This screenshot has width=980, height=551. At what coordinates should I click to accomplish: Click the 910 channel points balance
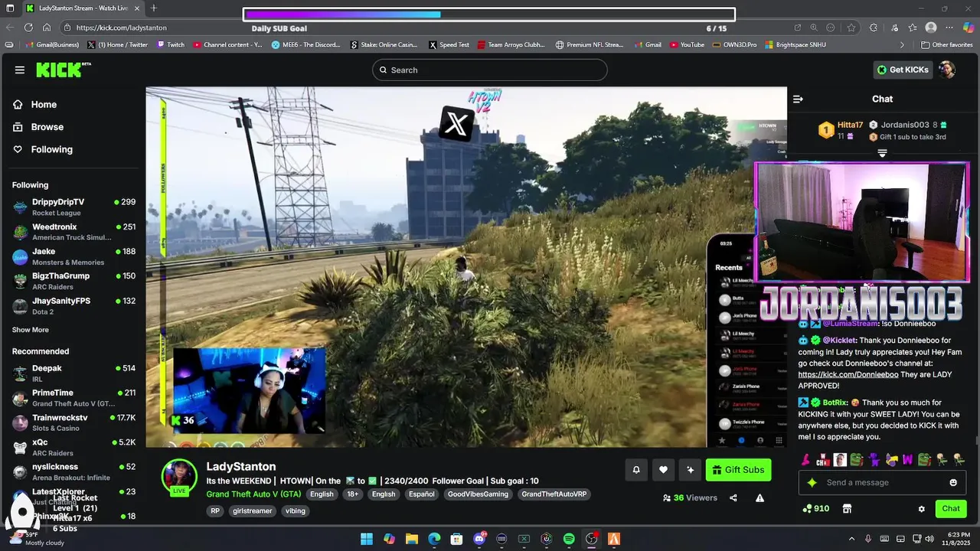815,508
